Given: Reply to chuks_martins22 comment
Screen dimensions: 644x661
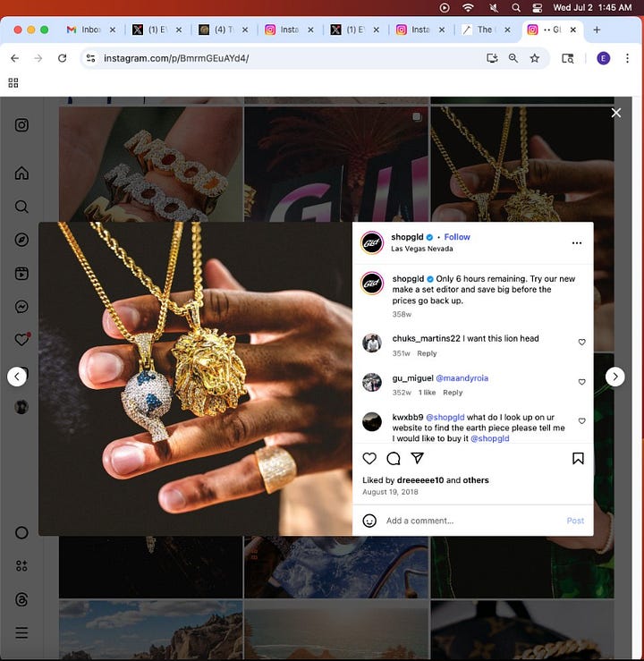Looking at the screenshot, I should (x=427, y=353).
